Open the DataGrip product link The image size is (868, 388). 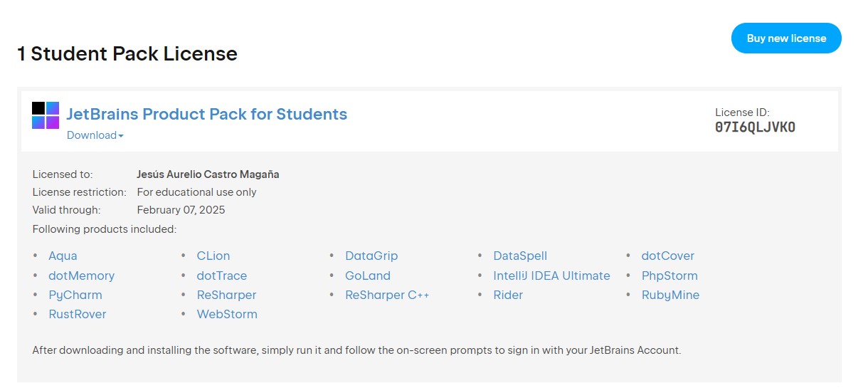pos(371,256)
